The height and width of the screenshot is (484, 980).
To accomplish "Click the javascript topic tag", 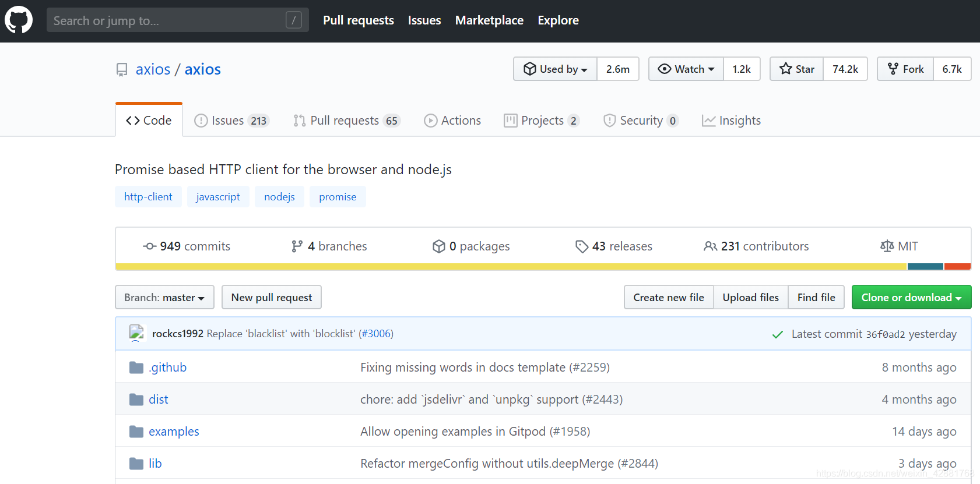I will coord(218,197).
